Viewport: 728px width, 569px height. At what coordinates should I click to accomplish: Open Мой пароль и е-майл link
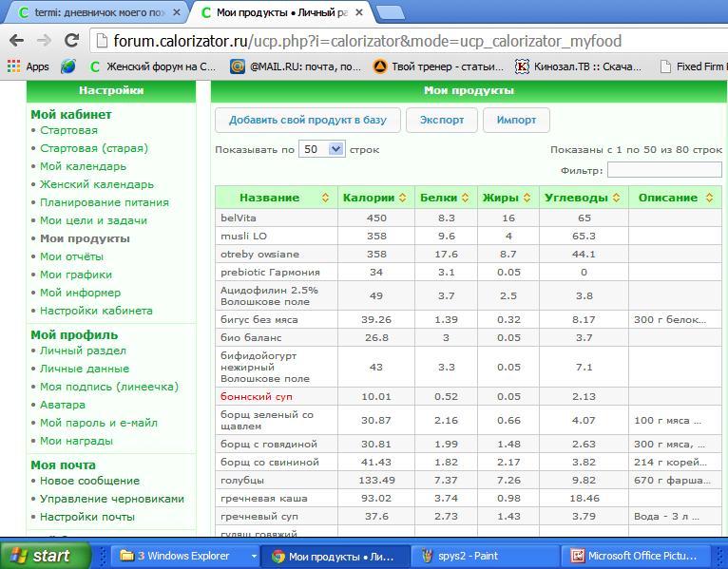point(99,424)
